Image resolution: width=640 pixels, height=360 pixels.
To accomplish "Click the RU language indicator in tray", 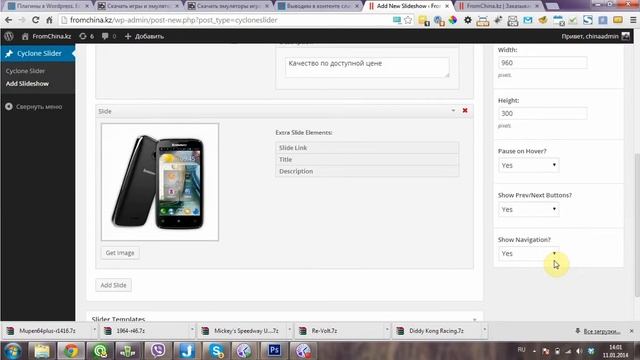I will point(521,350).
